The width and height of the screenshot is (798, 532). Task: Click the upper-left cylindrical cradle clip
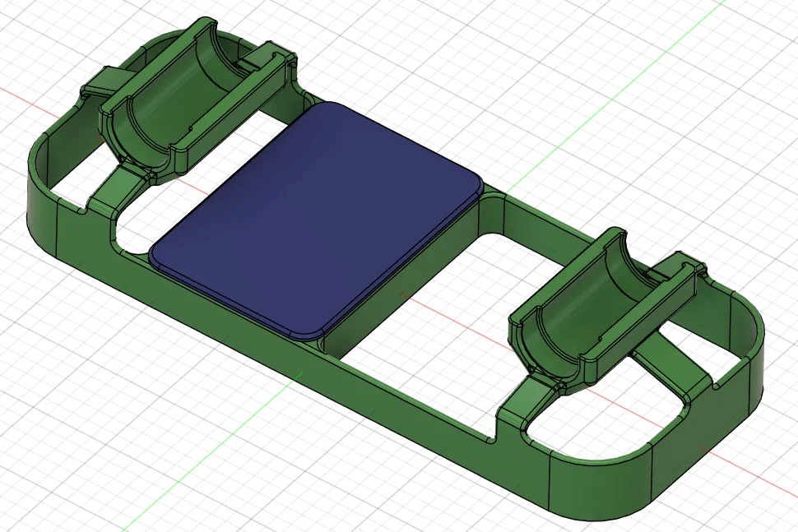(198, 102)
